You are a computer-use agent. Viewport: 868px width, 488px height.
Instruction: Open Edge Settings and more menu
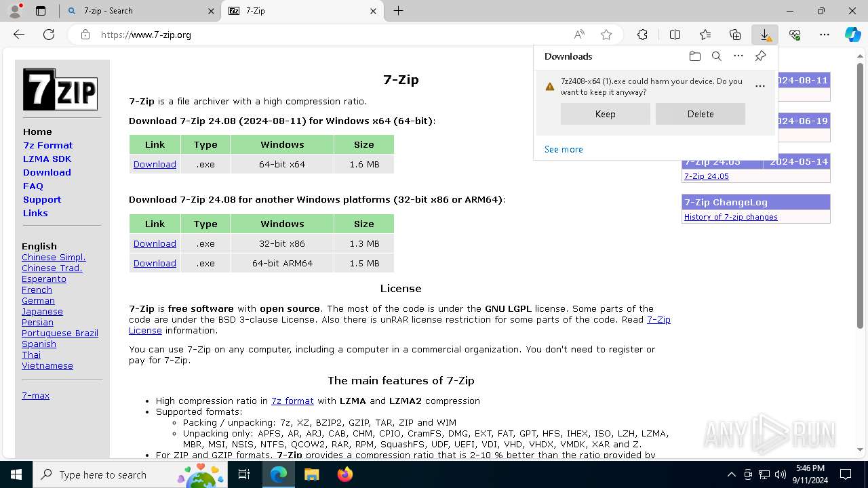[x=825, y=35]
